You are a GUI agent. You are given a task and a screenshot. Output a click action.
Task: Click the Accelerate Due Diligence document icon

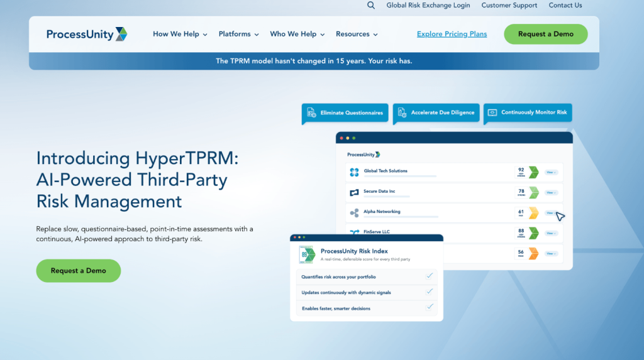(402, 112)
